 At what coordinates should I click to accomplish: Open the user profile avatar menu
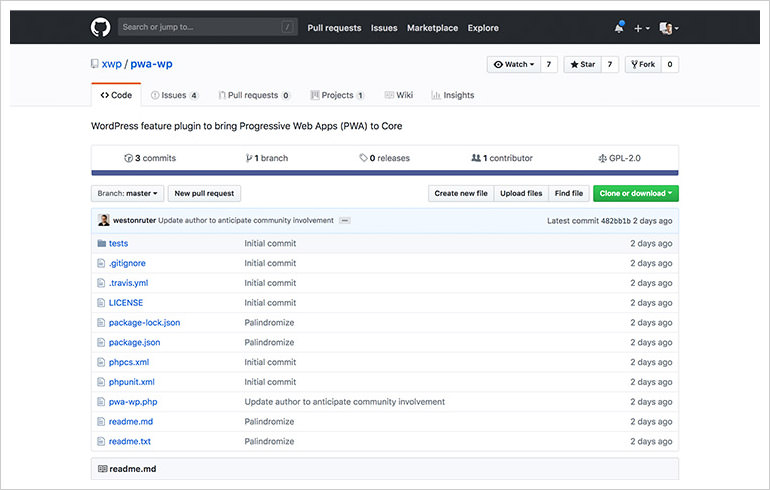[669, 28]
